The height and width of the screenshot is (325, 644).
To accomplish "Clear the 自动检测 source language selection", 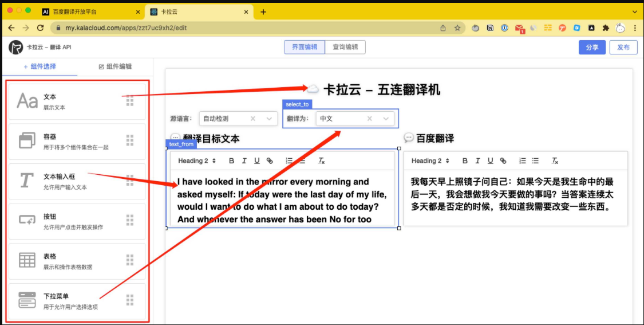I will coord(253,119).
